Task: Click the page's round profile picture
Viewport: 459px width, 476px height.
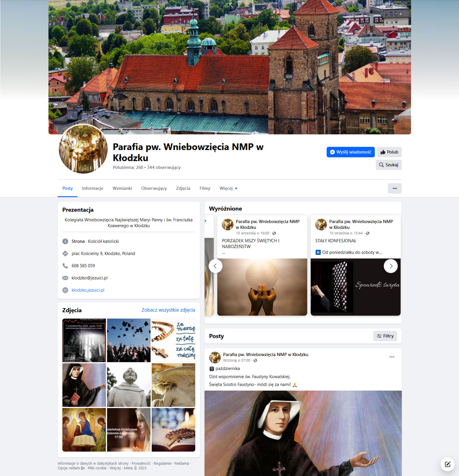Action: pyautogui.click(x=83, y=149)
